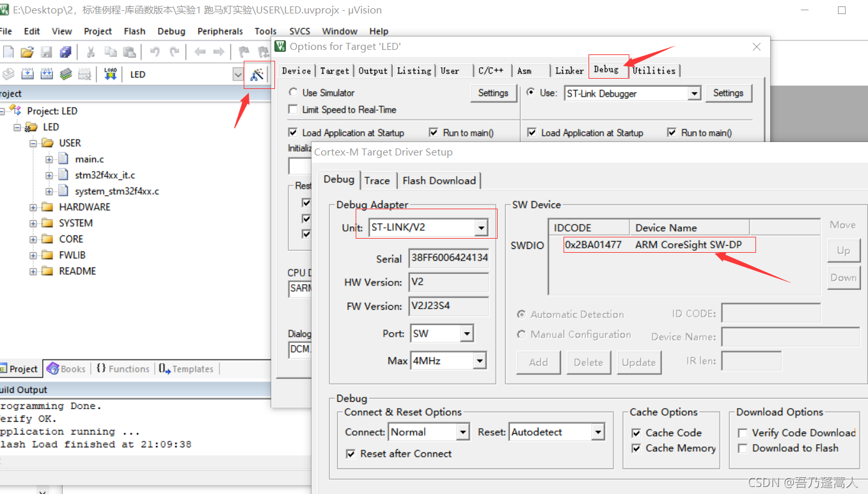The height and width of the screenshot is (494, 868).
Task: Switch to the C/C++ tab in Options
Action: coord(491,70)
